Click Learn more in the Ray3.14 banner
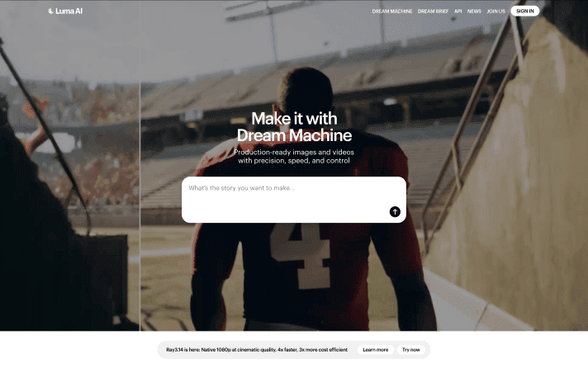Image resolution: width=588 pixels, height=368 pixels. 376,350
